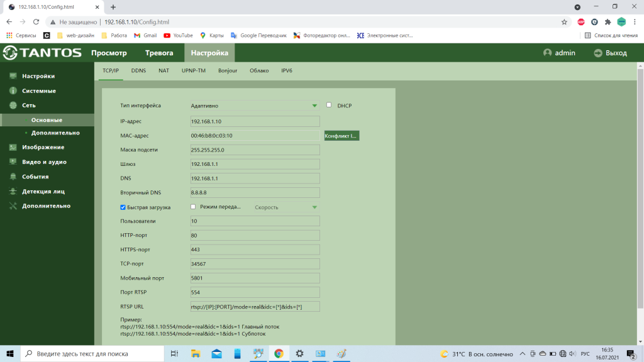Image resolution: width=644 pixels, height=362 pixels.
Task: Click the Сеть globe icon in sidebar
Action: 13,106
